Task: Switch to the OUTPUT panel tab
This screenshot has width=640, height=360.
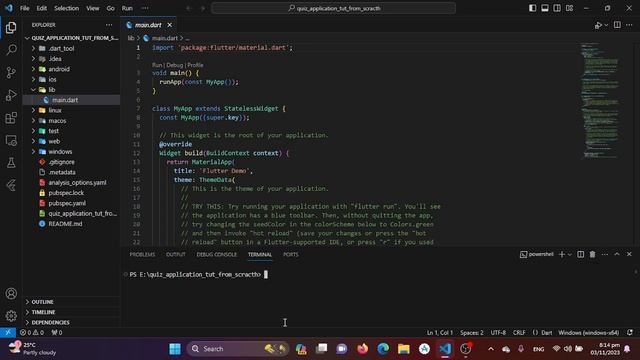Action: (176, 254)
